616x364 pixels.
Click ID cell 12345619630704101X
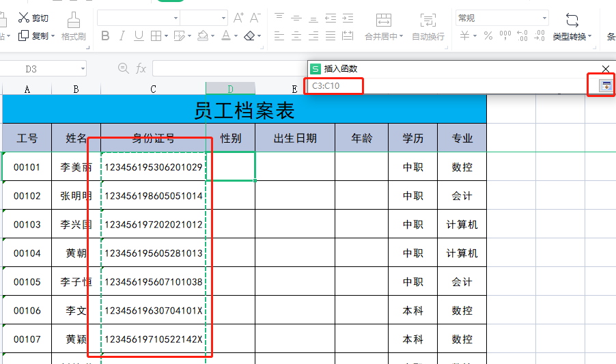click(153, 310)
